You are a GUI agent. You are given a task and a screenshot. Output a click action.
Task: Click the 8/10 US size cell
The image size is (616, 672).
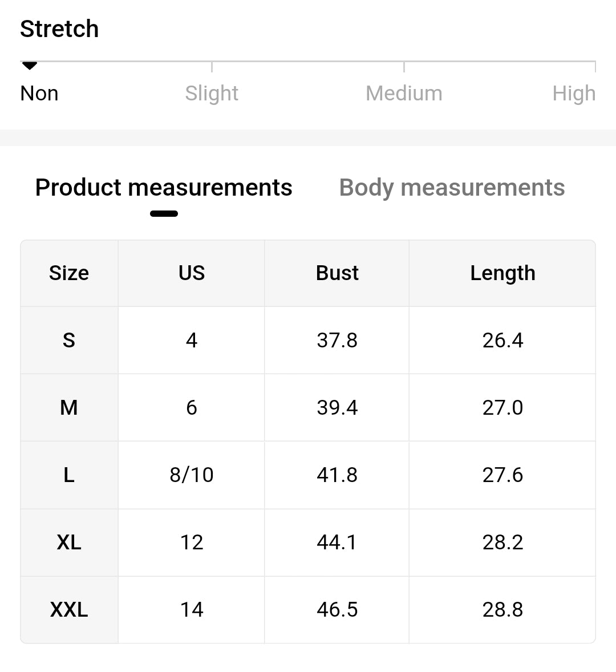(192, 475)
